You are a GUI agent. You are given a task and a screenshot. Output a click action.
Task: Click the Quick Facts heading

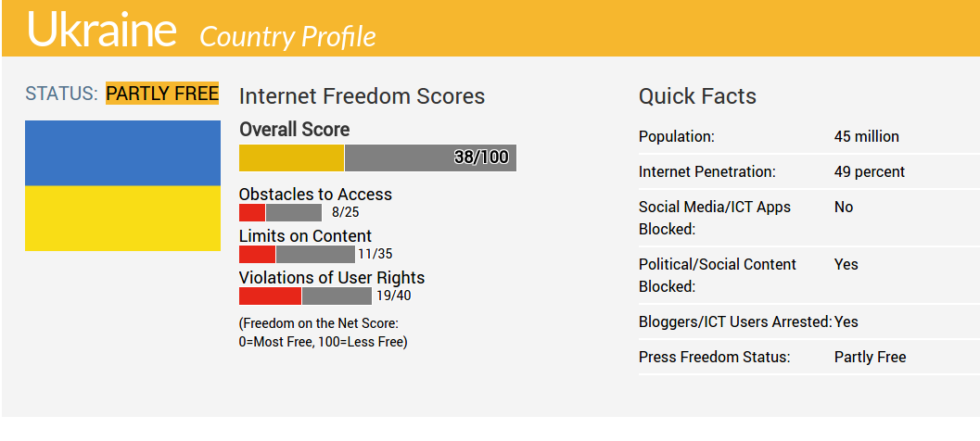697,96
